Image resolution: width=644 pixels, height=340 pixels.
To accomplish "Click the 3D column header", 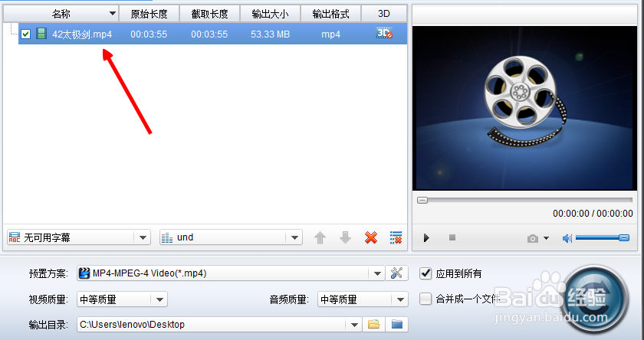I will (x=383, y=14).
